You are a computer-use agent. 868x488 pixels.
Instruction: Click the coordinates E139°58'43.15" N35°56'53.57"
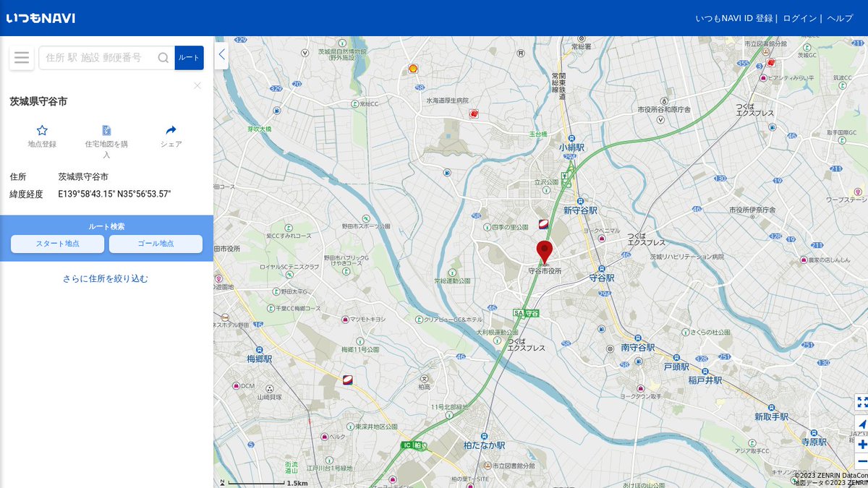tap(114, 194)
